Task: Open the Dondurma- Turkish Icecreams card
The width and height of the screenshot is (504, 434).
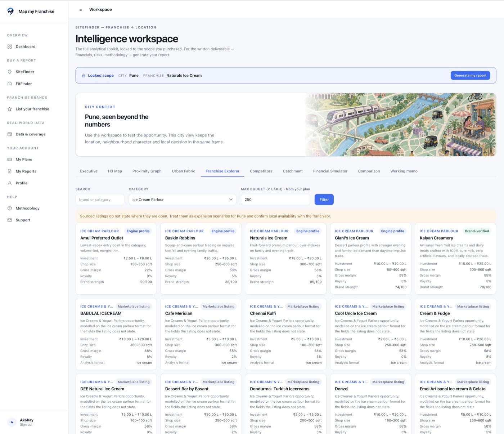Action: point(286,404)
